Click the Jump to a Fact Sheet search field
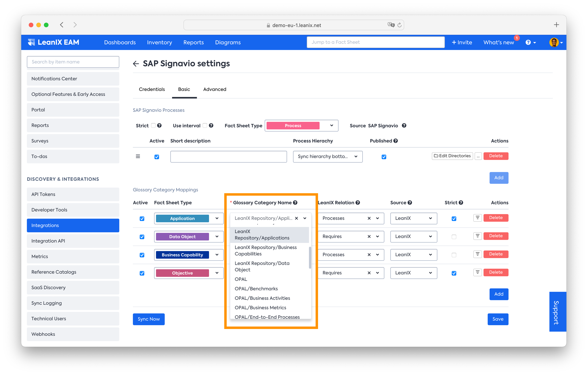Screen dimensions: 588x375 coord(375,42)
